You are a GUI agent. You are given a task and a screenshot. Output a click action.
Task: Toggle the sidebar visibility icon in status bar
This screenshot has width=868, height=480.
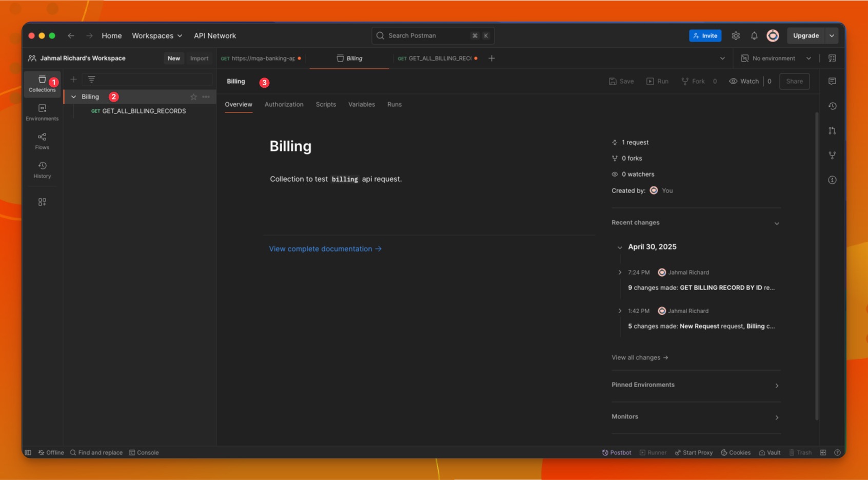(x=28, y=452)
